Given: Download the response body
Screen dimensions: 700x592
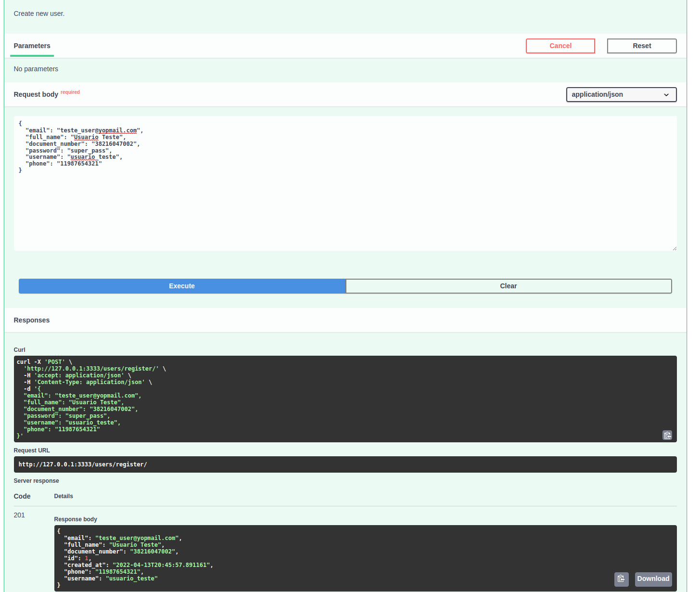Looking at the screenshot, I should click(x=653, y=579).
